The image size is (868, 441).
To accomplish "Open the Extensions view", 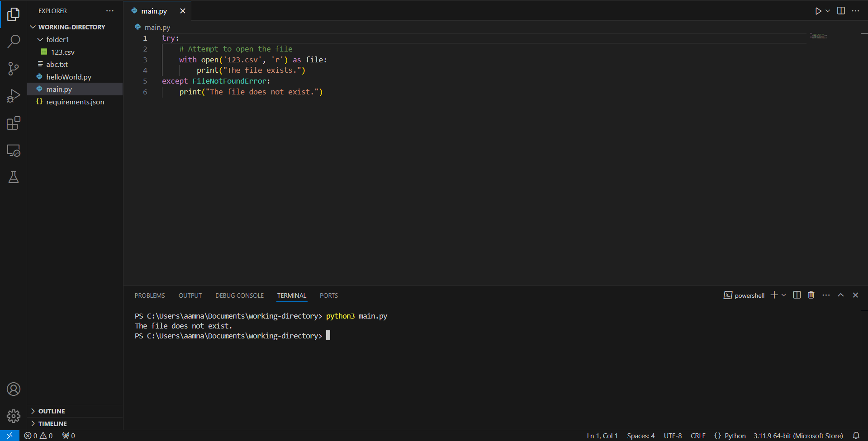I will click(14, 122).
